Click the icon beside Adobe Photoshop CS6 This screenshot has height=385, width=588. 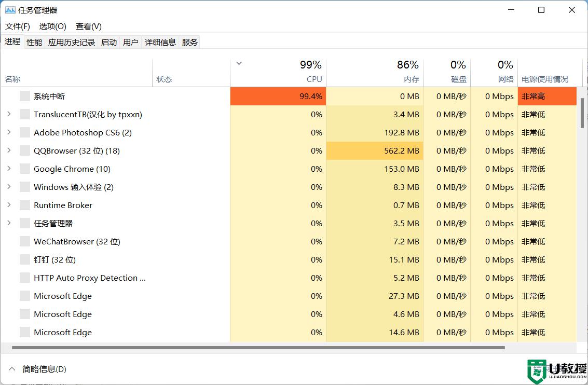tap(25, 133)
